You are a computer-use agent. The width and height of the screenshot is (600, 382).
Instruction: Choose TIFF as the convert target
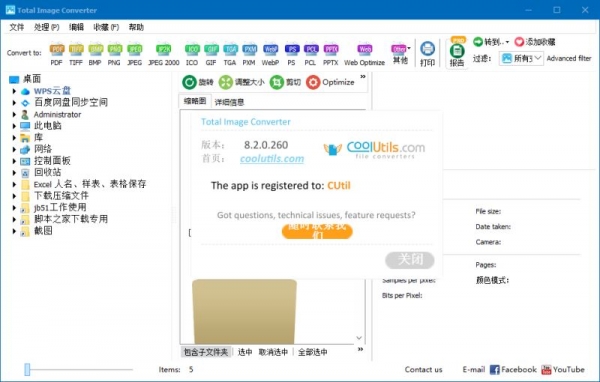click(x=76, y=49)
